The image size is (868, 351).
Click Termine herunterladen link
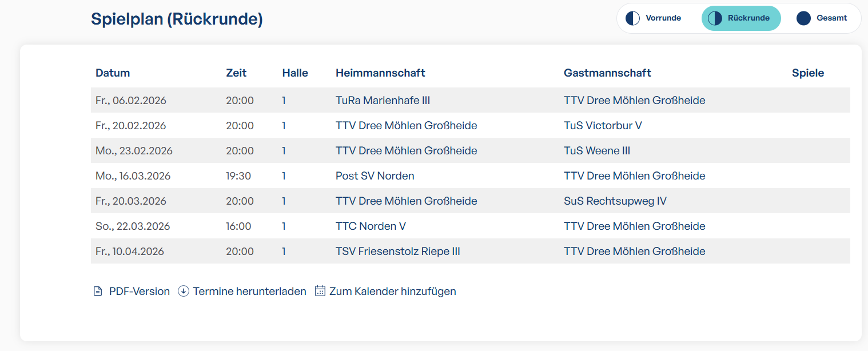[249, 292]
